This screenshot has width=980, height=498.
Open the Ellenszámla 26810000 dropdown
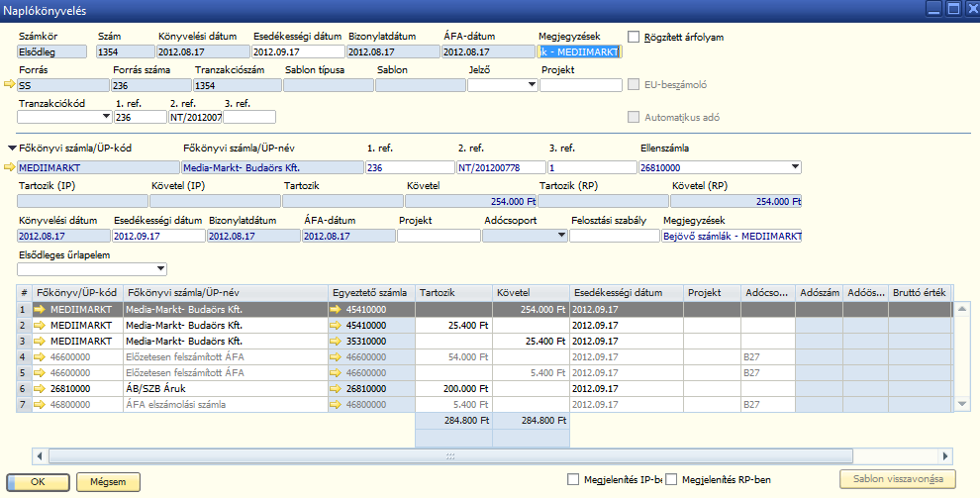pos(795,167)
